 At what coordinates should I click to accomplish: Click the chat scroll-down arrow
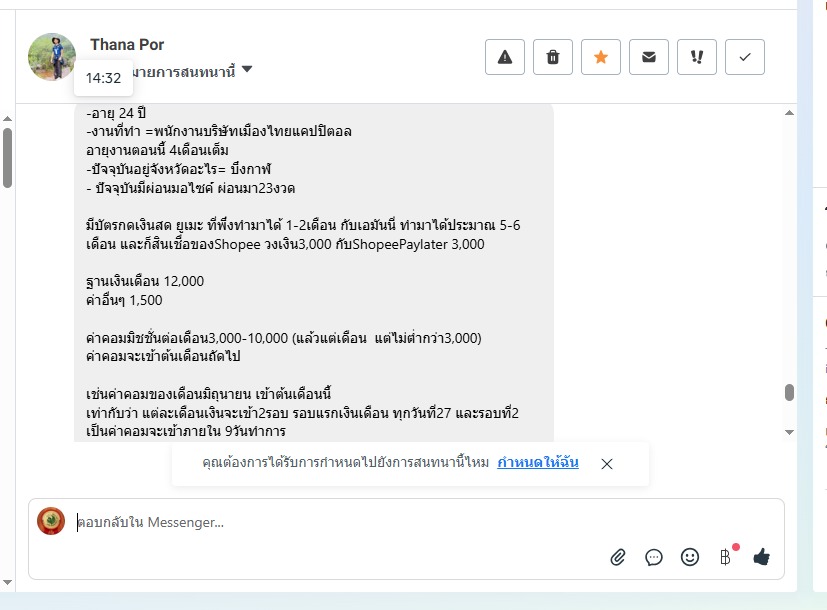[789, 432]
